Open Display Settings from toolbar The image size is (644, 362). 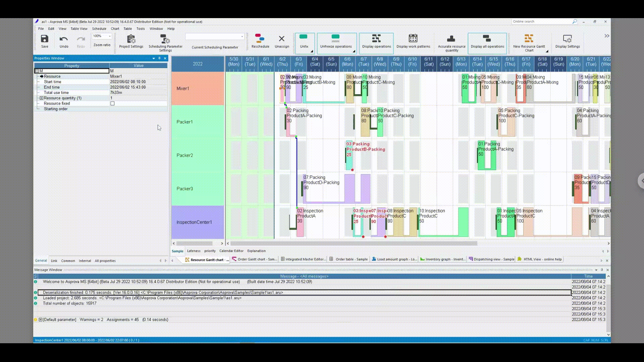click(568, 42)
